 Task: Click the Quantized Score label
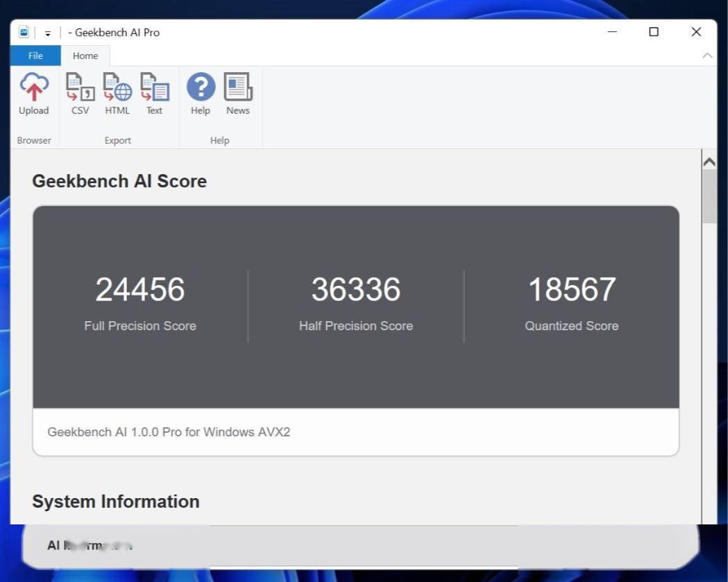(x=572, y=326)
